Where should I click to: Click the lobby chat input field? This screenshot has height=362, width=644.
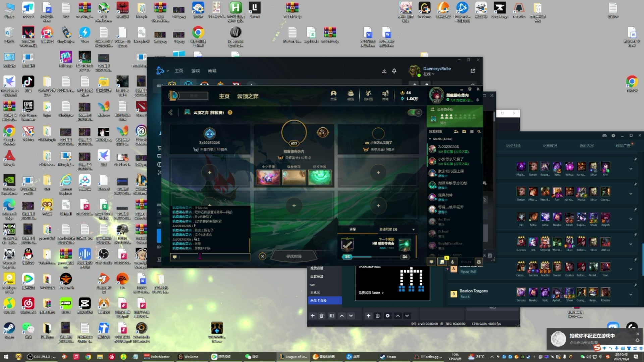[210, 257]
